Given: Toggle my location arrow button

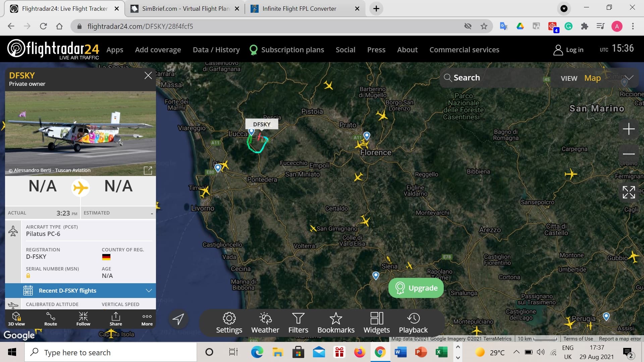Looking at the screenshot, I should [178, 319].
